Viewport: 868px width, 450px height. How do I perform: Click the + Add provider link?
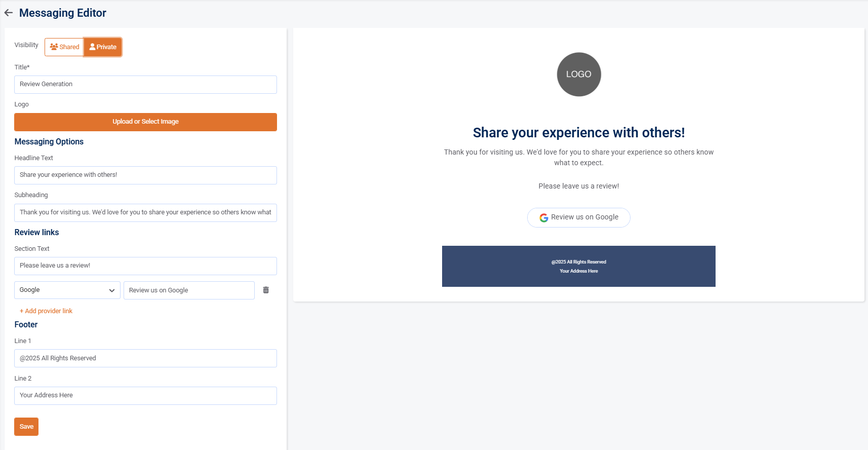(x=46, y=311)
